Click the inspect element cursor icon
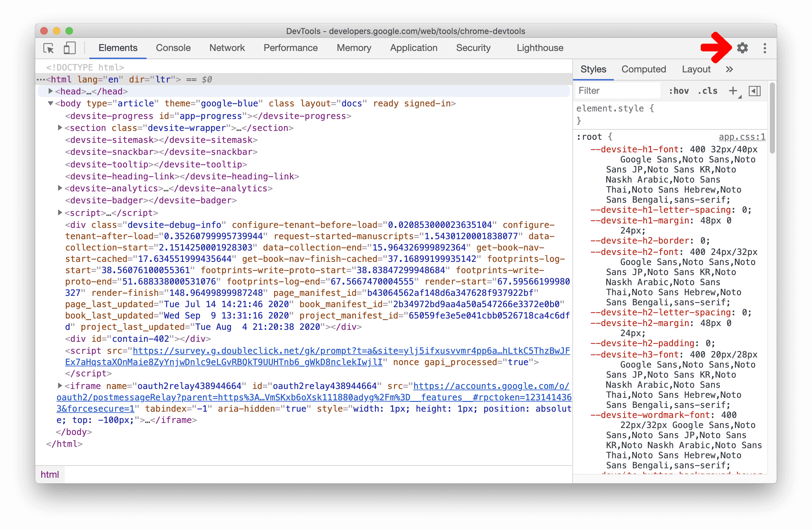The width and height of the screenshot is (812, 530). coord(50,48)
